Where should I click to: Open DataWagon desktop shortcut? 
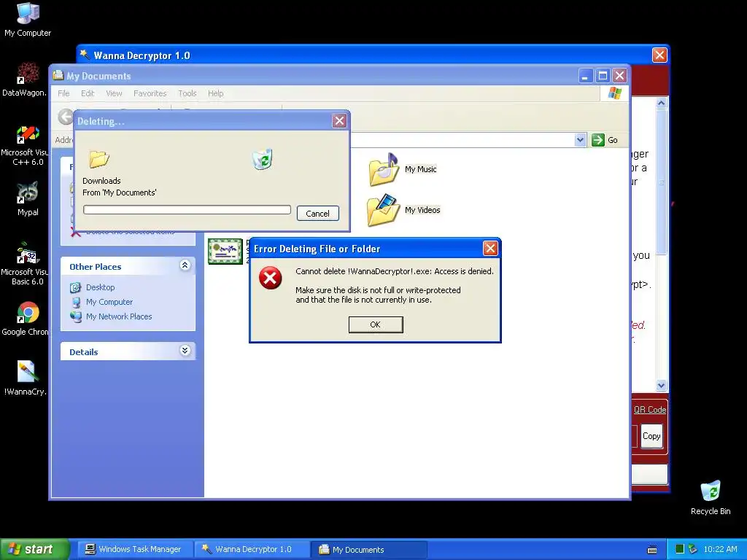(x=28, y=79)
